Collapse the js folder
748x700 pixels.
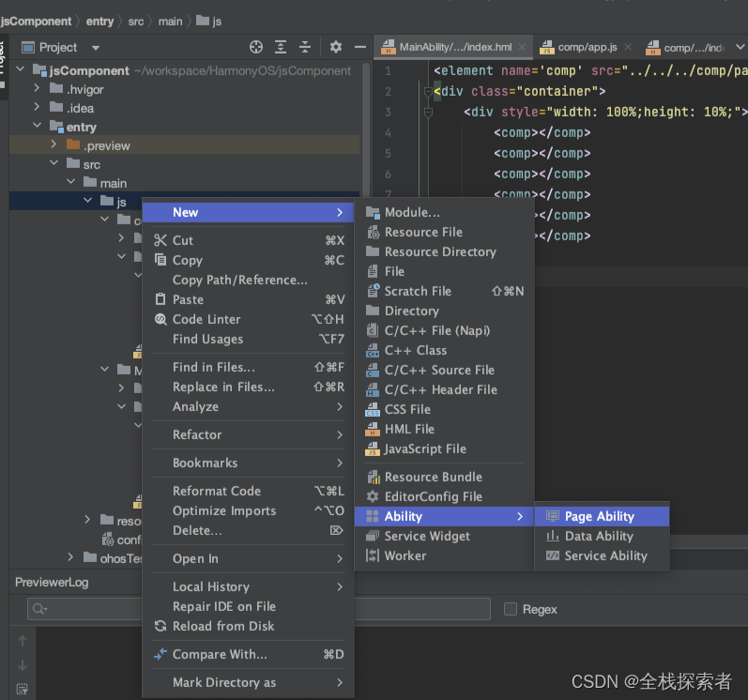click(x=88, y=201)
